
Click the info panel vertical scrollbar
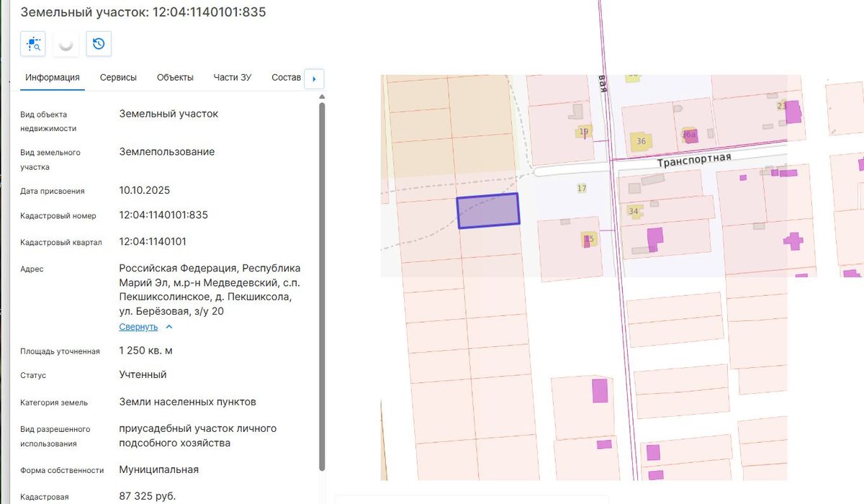tap(322, 287)
